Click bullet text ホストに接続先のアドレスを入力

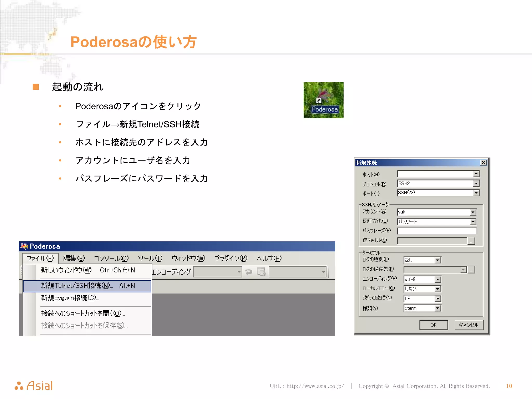click(x=142, y=142)
